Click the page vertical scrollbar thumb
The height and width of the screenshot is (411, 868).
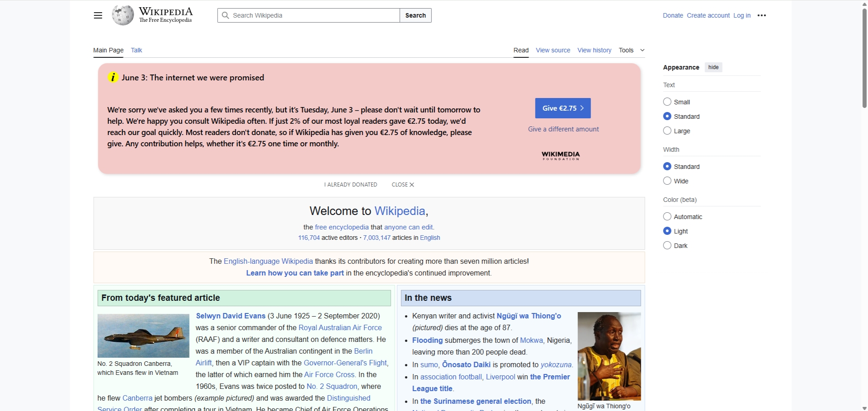pyautogui.click(x=864, y=58)
